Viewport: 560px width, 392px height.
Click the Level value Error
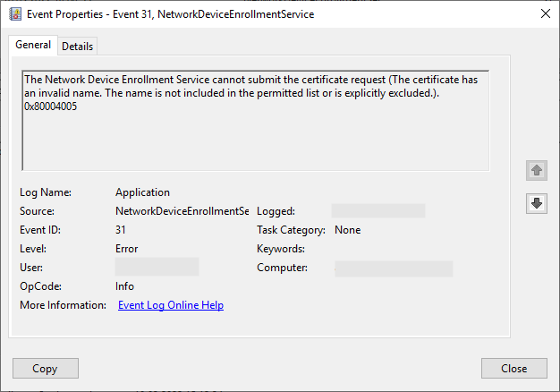[127, 249]
